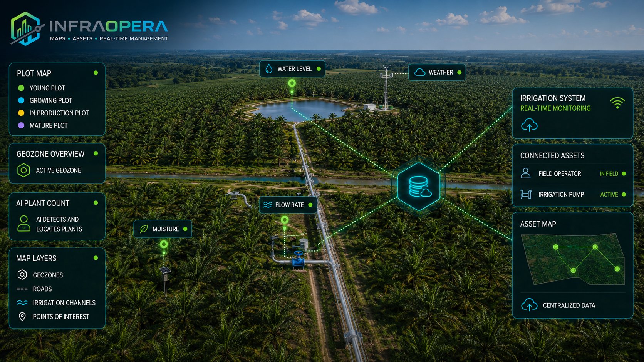Toggle the Moisture green status dot
This screenshot has height=362, width=644.
pyautogui.click(x=185, y=229)
